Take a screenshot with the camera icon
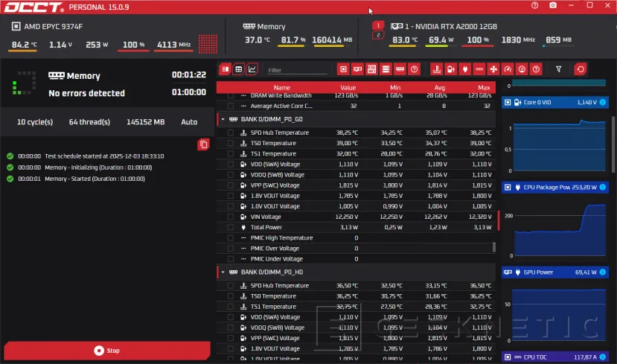The image size is (617, 364). tap(553, 5)
